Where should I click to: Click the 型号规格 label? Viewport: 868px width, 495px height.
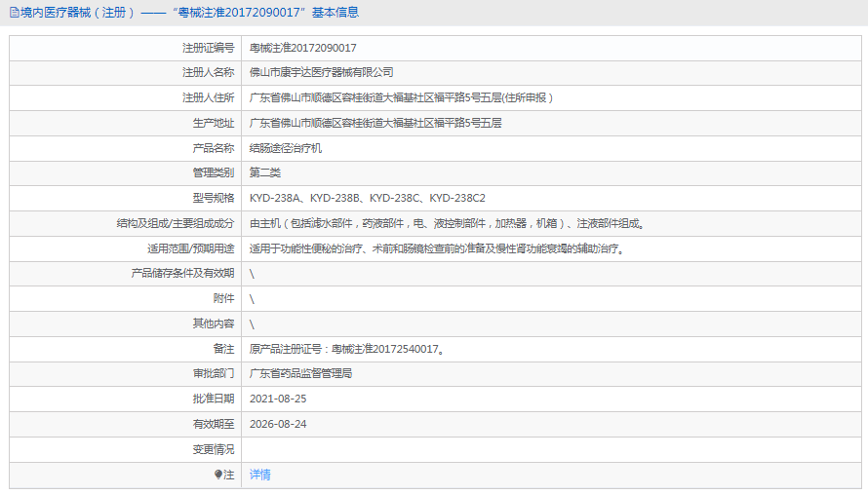[214, 198]
